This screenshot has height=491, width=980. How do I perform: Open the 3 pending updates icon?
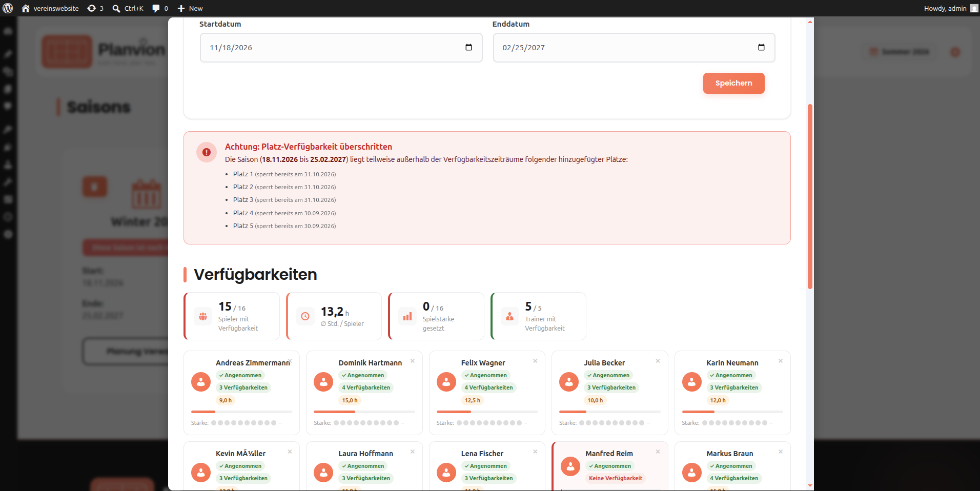click(x=95, y=8)
